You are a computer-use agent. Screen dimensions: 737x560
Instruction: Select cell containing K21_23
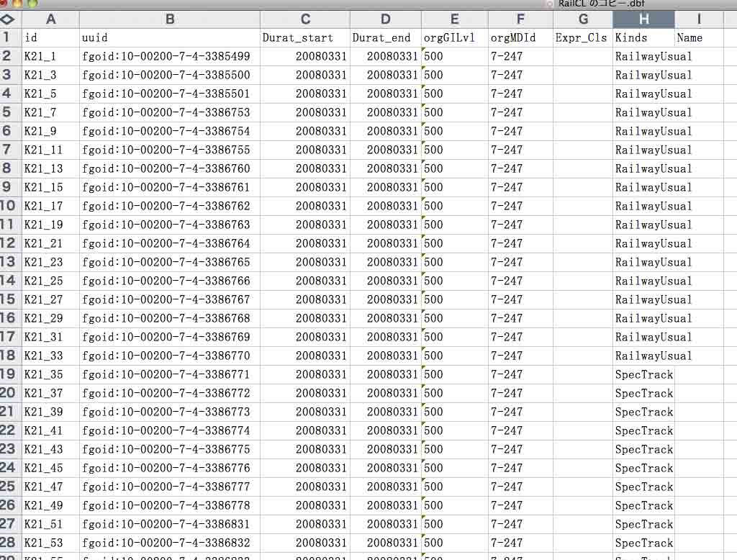(x=51, y=262)
